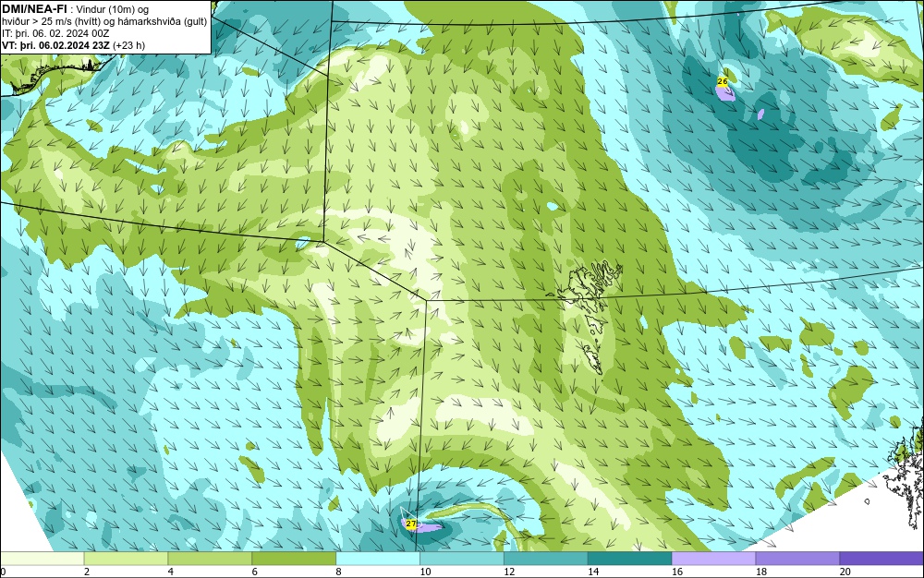Click scale value 2 on the color bar

pos(87,572)
